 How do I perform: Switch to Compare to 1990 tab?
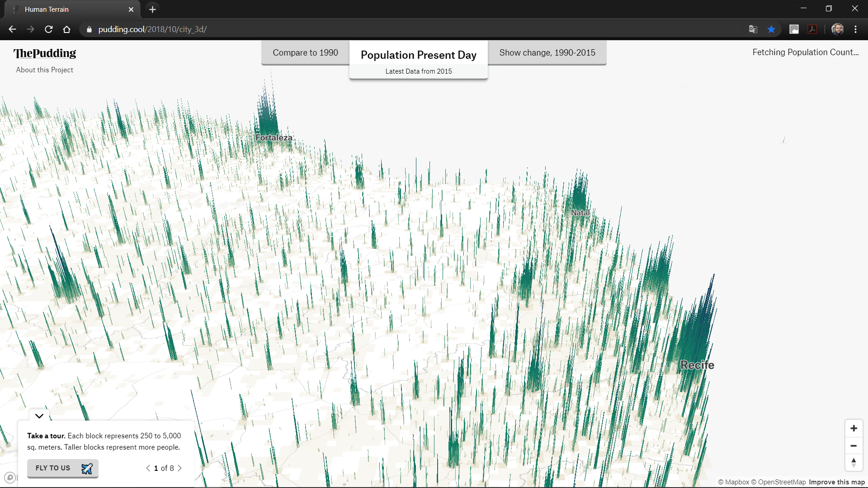[x=305, y=53]
